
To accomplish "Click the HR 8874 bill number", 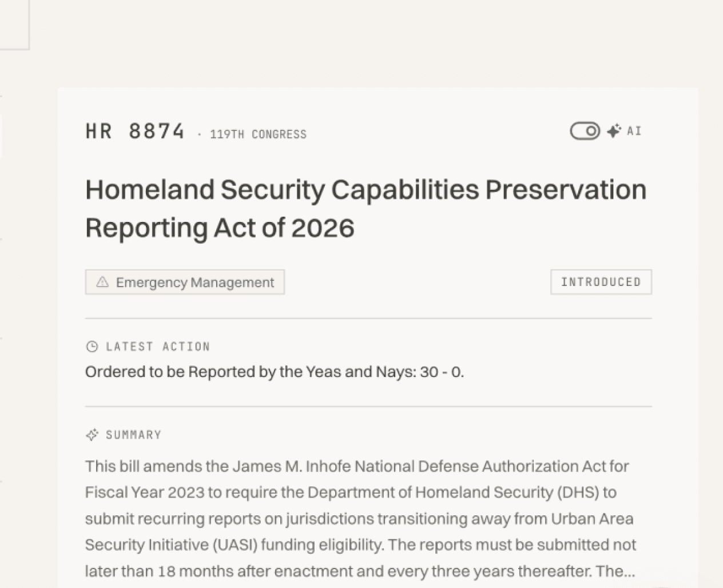I will 135,132.
